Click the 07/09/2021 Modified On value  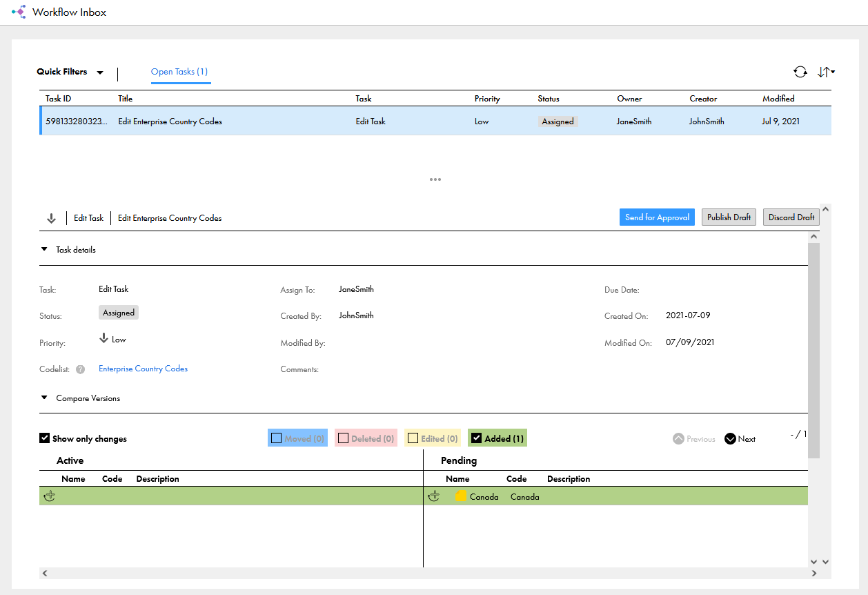(x=690, y=342)
